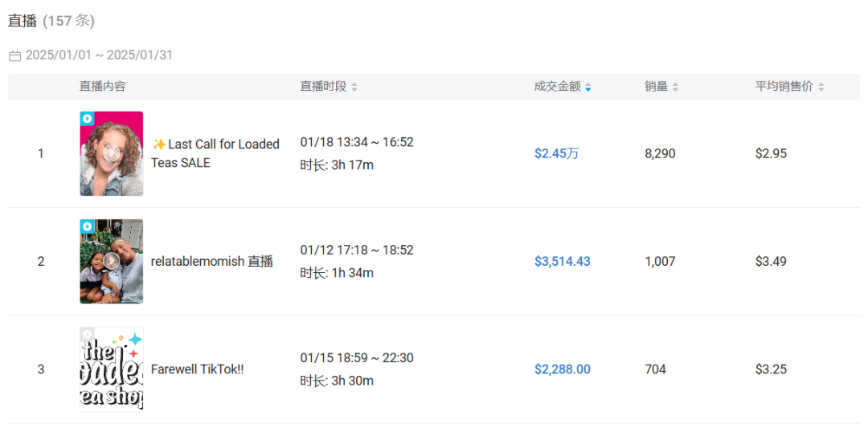Click the $2,288.00 transaction amount
Image resolution: width=868 pixels, height=428 pixels.
[562, 369]
